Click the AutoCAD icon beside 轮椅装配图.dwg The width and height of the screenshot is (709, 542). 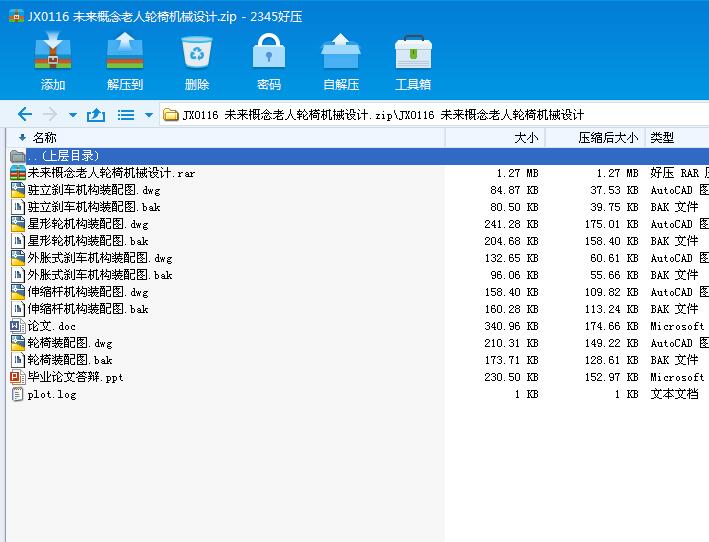point(18,343)
